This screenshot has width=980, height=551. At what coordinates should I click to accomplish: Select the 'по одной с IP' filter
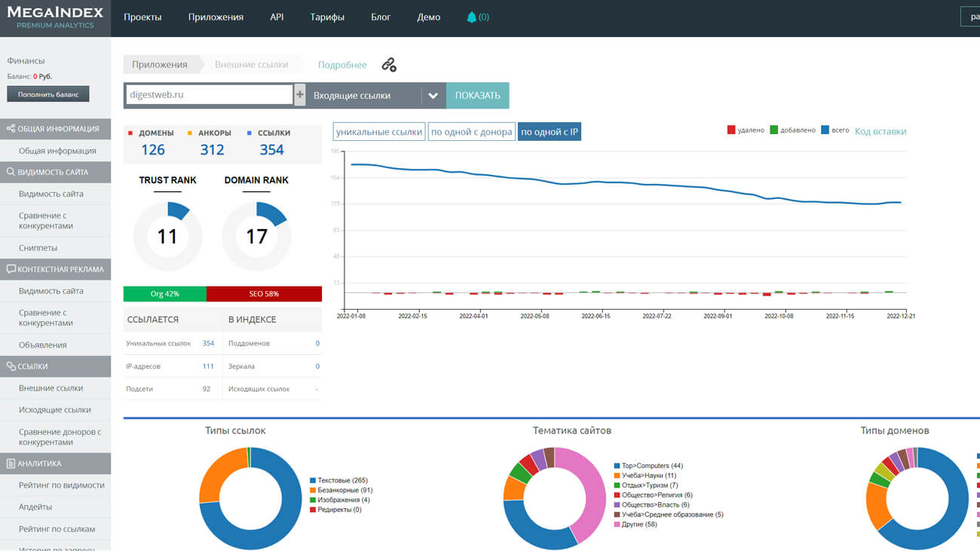coord(550,132)
